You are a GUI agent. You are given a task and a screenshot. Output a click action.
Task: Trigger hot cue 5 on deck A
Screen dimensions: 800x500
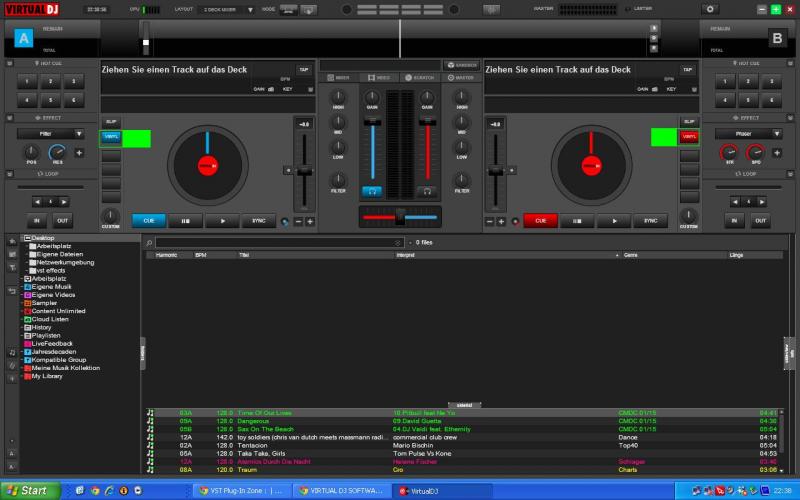pos(51,100)
